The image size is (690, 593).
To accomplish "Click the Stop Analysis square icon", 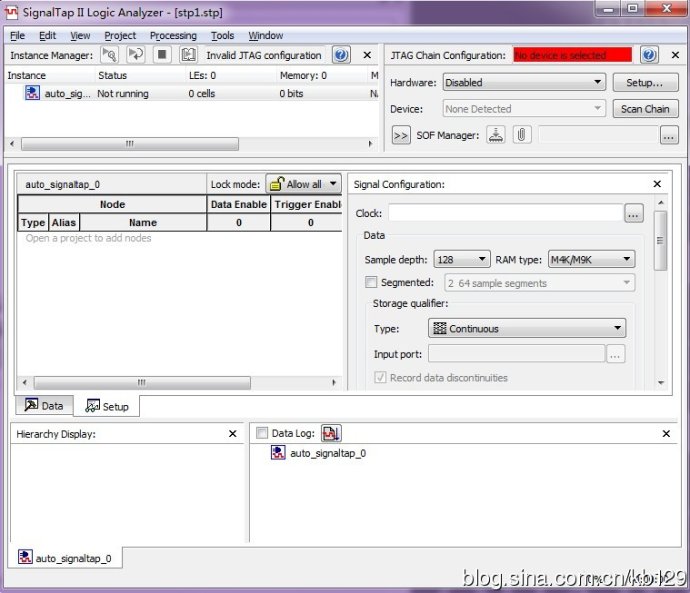I will tap(162, 55).
